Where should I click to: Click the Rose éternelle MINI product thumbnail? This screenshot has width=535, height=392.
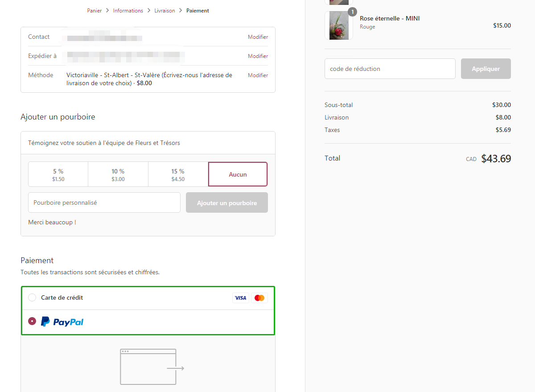coord(338,25)
